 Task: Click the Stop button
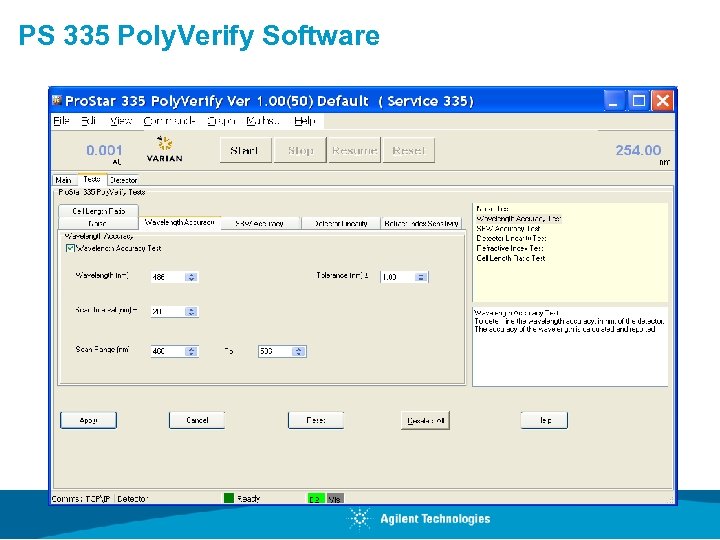[300, 150]
